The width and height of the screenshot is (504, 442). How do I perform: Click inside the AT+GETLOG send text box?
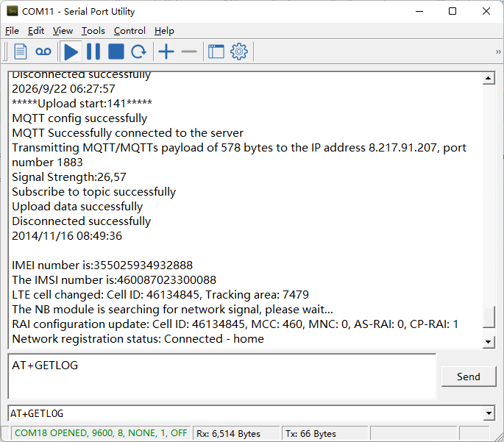click(221, 376)
